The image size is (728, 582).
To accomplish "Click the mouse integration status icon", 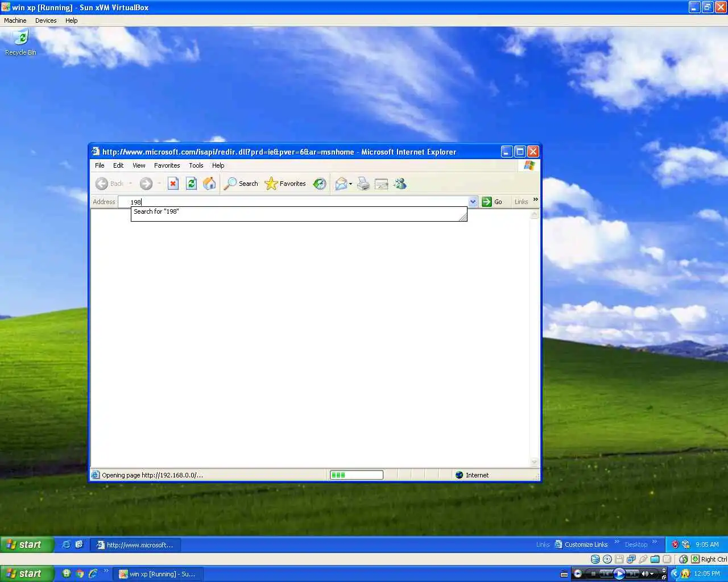I will point(683,559).
